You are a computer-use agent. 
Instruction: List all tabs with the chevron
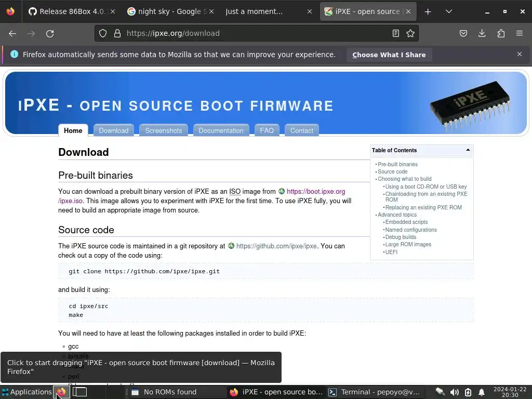(448, 11)
